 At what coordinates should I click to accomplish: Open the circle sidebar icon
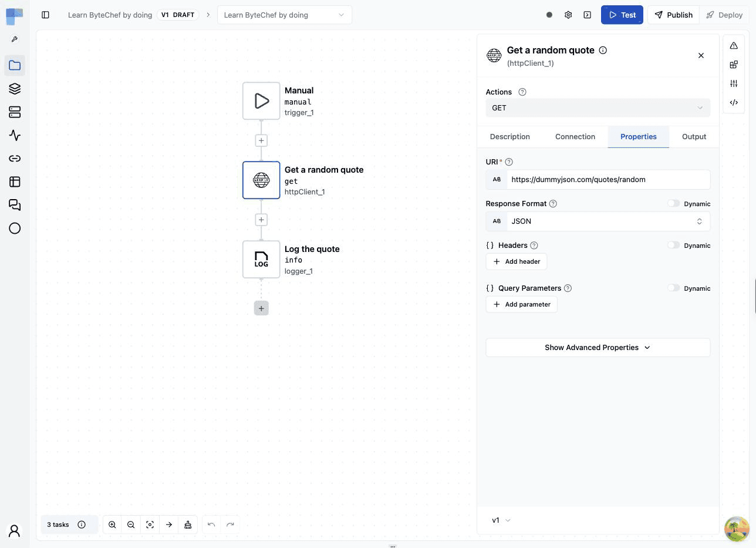click(x=15, y=228)
